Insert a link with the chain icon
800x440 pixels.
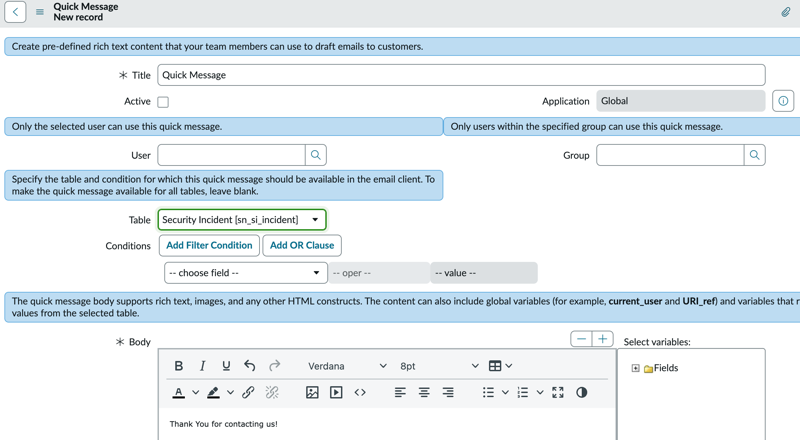tap(248, 393)
